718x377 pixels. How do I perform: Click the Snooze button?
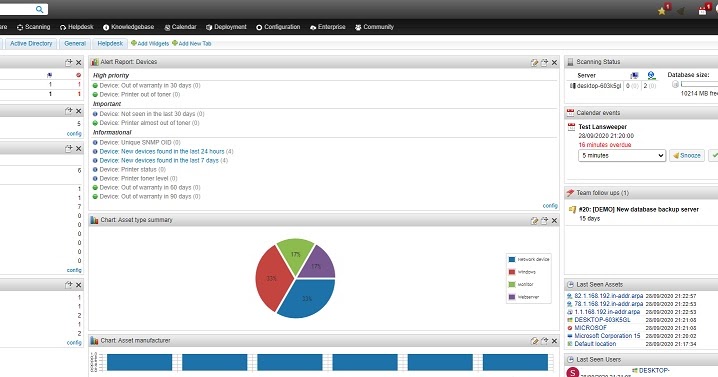coord(687,156)
